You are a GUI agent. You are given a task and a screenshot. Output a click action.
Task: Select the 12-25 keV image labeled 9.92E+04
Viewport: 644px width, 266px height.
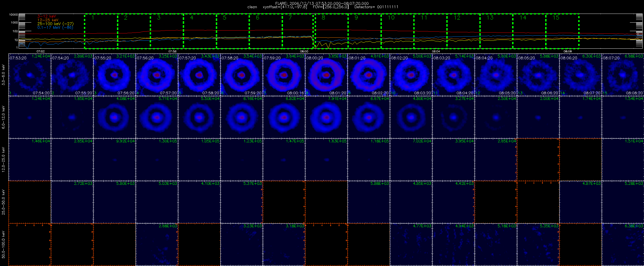pos(114,160)
